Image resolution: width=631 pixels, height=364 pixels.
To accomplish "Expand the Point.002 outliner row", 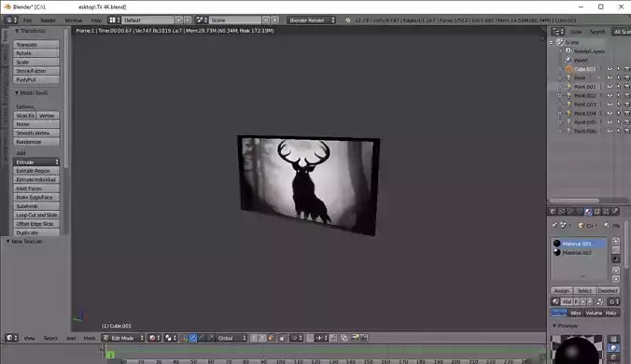I will pyautogui.click(x=559, y=95).
